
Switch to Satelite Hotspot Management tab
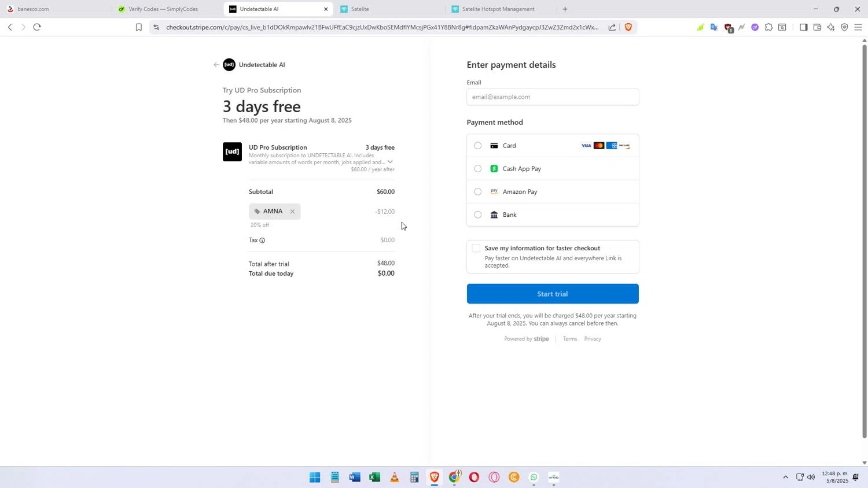coord(501,9)
